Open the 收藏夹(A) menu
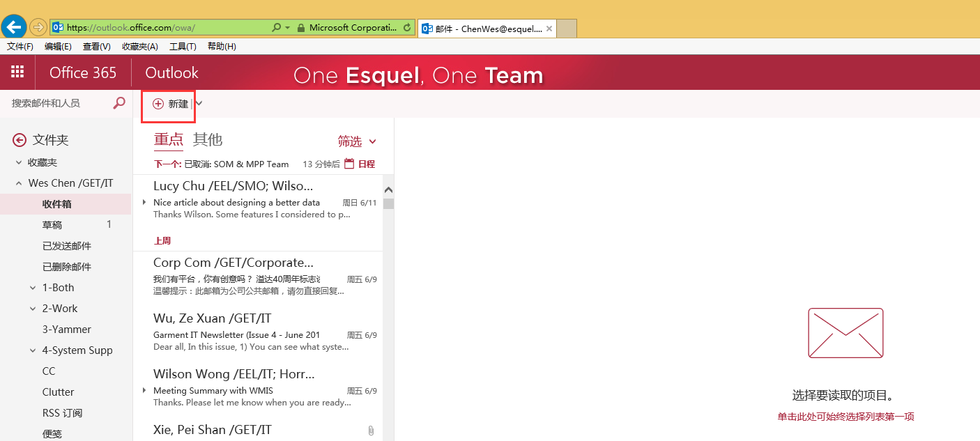The image size is (980, 441). point(139,47)
